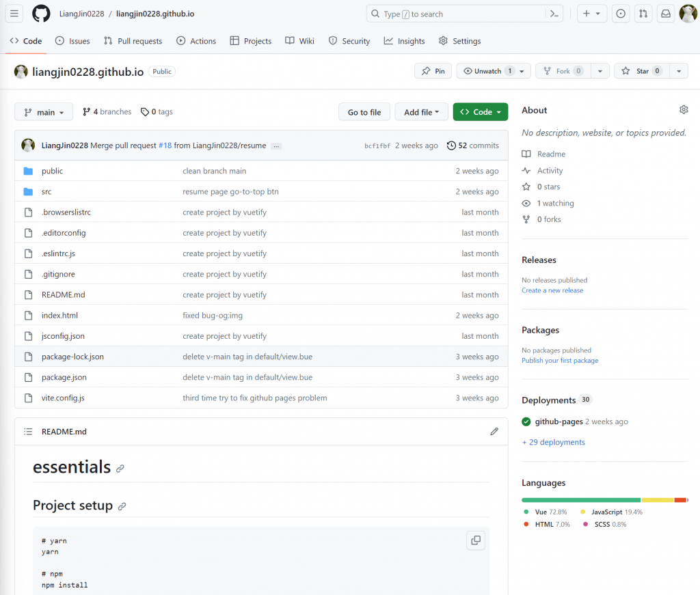The height and width of the screenshot is (595, 700).
Task: Open the hamburger navigation menu
Action: pos(14,14)
